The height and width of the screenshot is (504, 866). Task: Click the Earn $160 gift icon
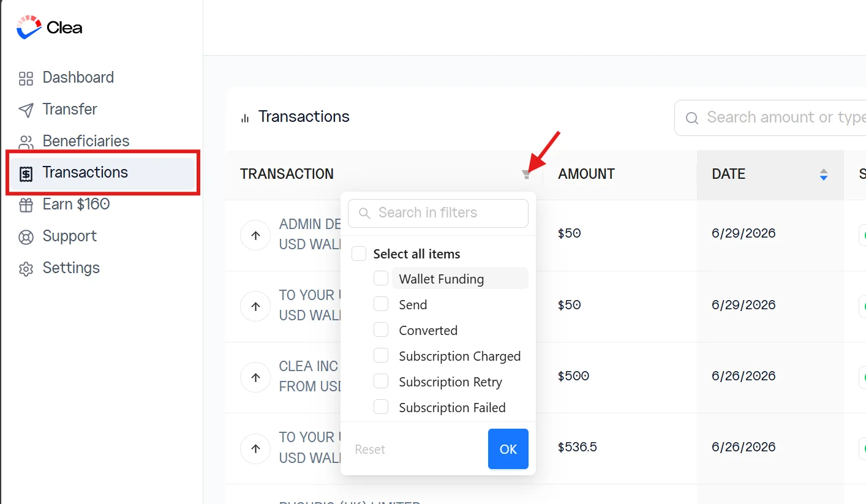point(26,205)
